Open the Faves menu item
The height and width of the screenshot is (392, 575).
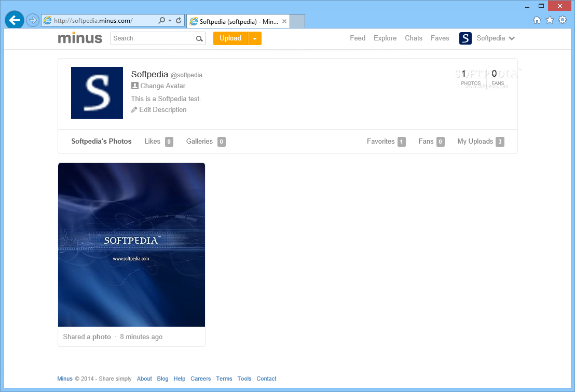pos(440,38)
